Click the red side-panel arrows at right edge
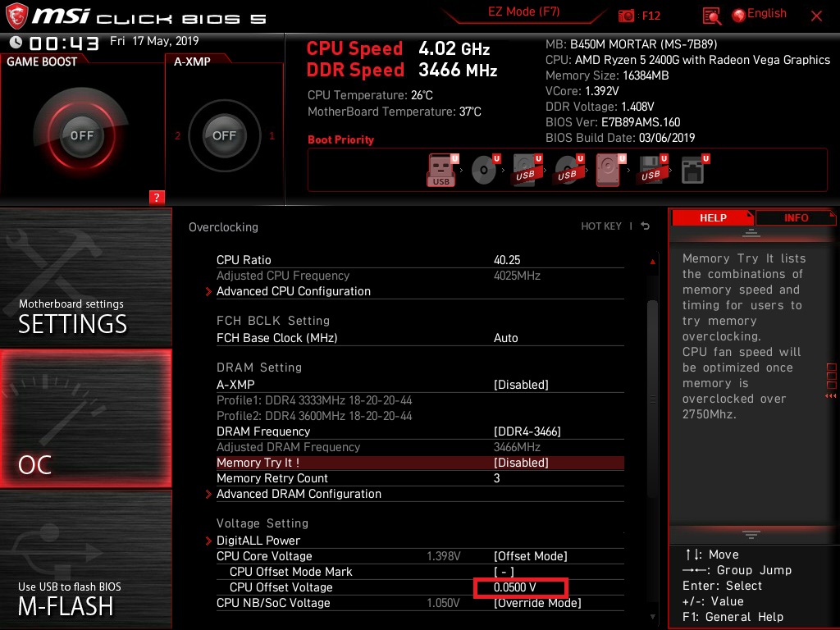Image resolution: width=840 pixels, height=630 pixels. tap(831, 396)
